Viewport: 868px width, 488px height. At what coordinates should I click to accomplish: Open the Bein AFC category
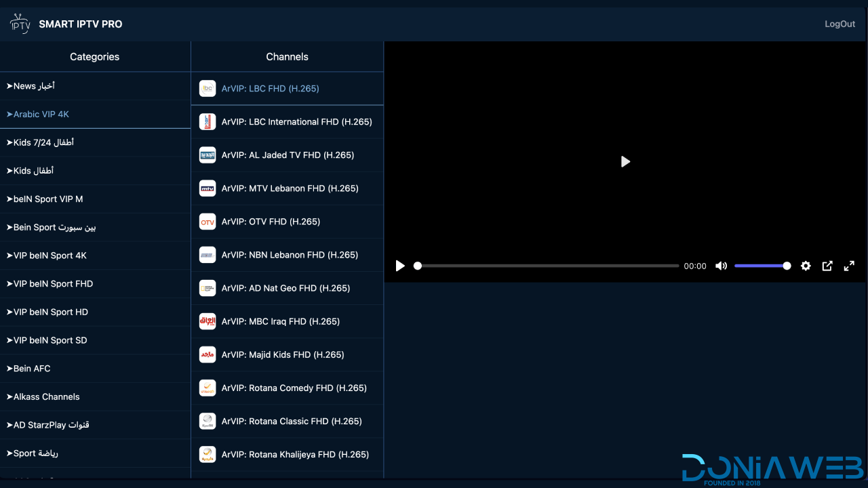(x=95, y=369)
